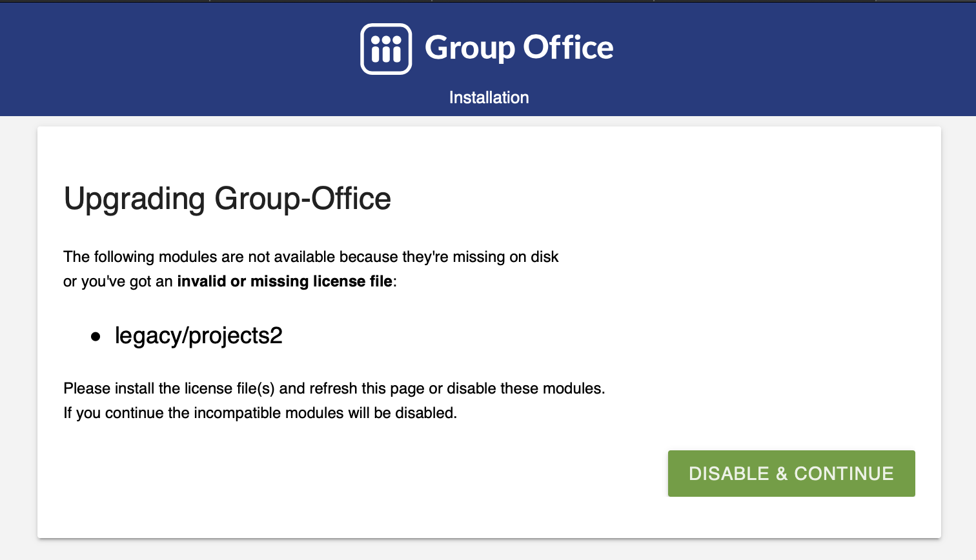Click the Group Office wordmark text
Screen dimensions: 976x560
518,47
